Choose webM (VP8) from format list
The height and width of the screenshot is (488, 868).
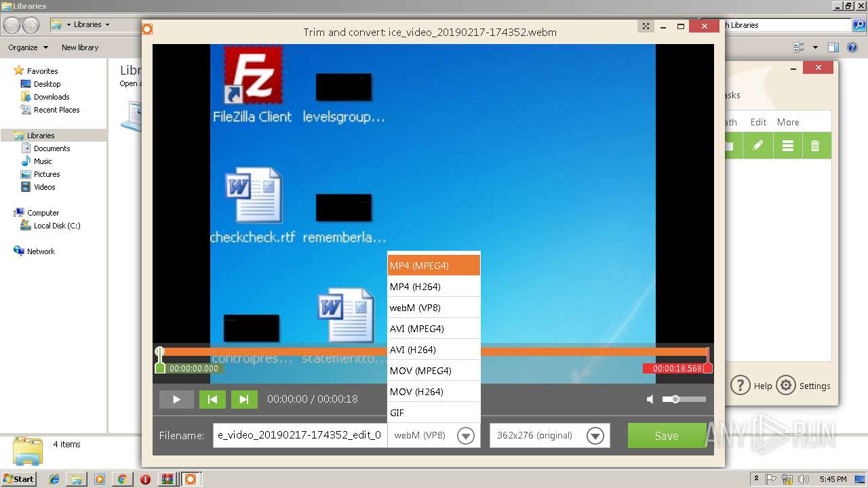pyautogui.click(x=434, y=308)
